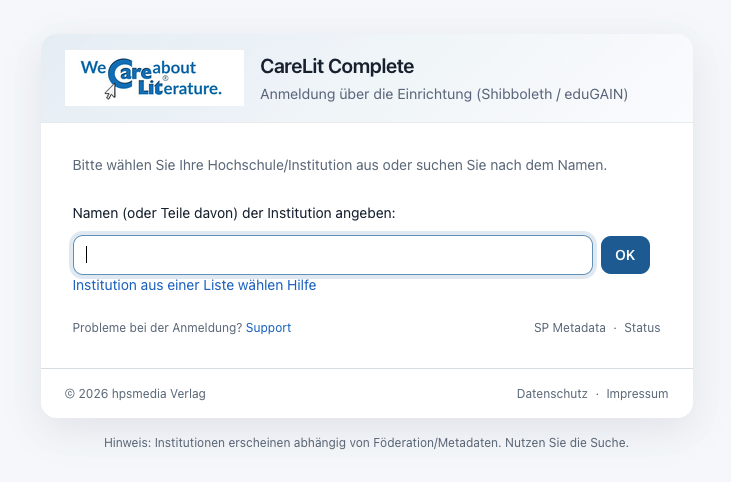Open the Support link
The image size is (731, 482).
(x=269, y=328)
